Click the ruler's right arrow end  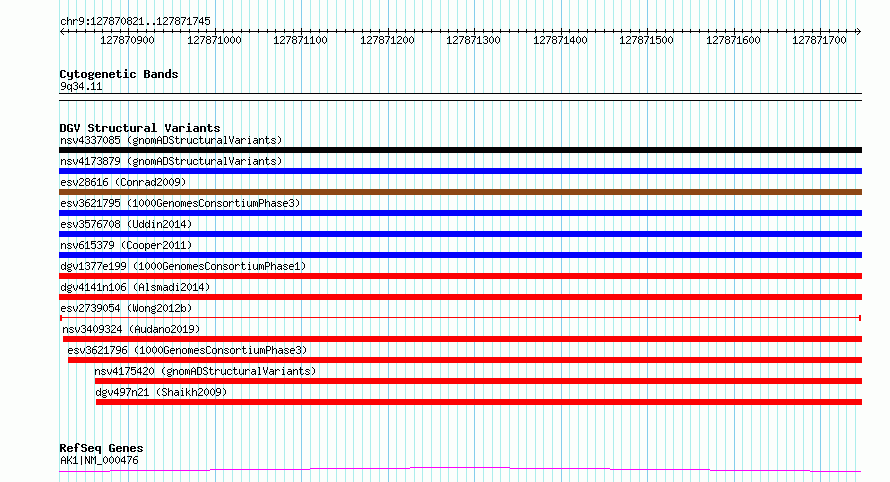[859, 32]
